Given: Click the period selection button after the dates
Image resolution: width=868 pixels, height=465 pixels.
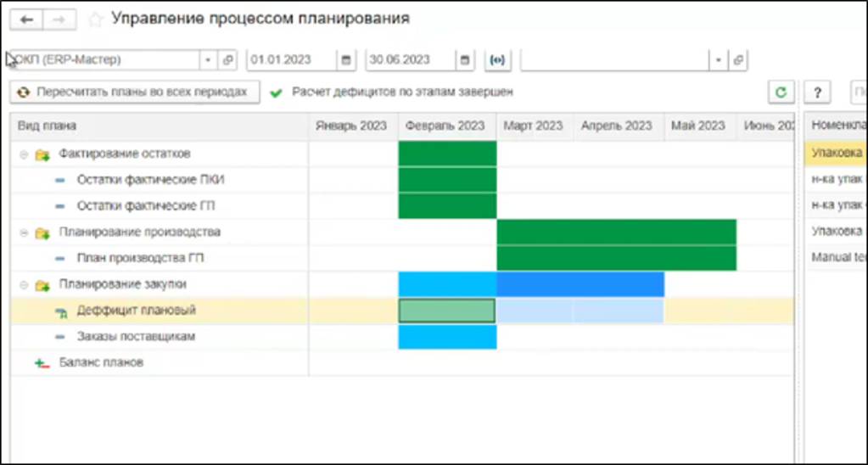Looking at the screenshot, I should point(498,60).
